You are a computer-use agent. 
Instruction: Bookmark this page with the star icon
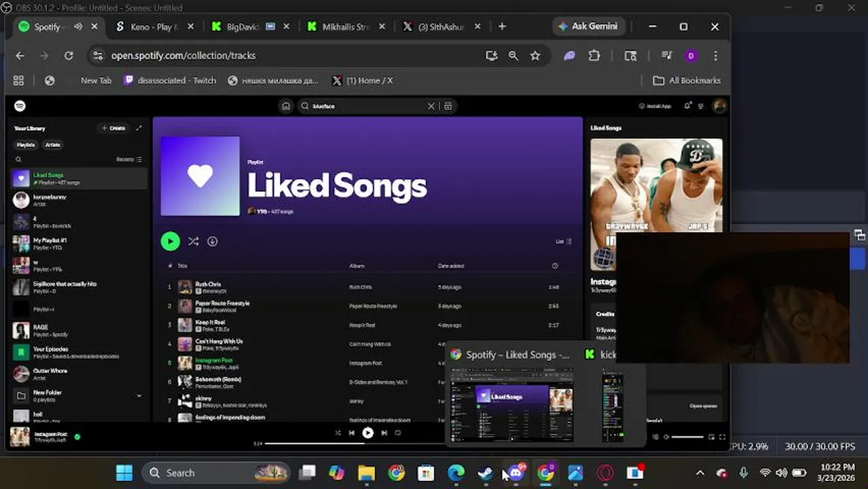[x=535, y=56]
